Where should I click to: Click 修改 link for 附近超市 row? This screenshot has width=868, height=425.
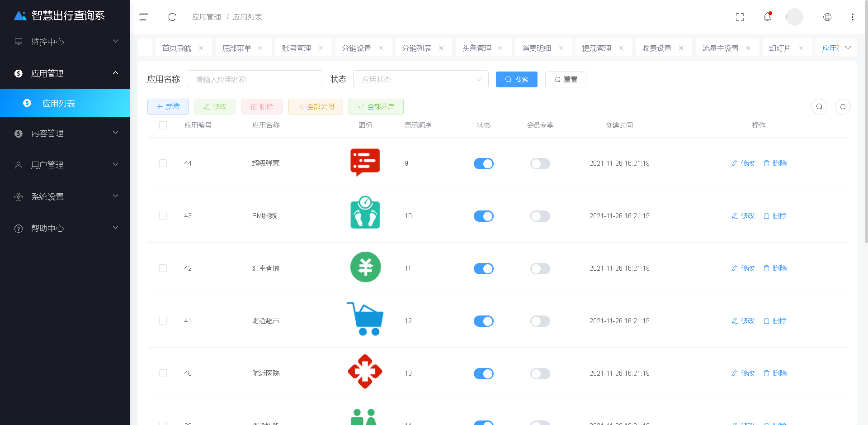pyautogui.click(x=743, y=321)
